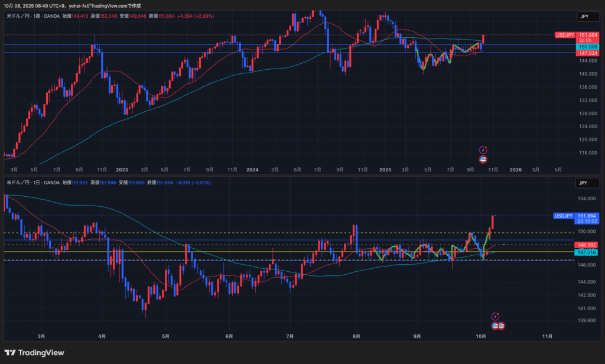Click the 2026 label on the weekly time axis
This screenshot has width=605, height=364.
515,170
